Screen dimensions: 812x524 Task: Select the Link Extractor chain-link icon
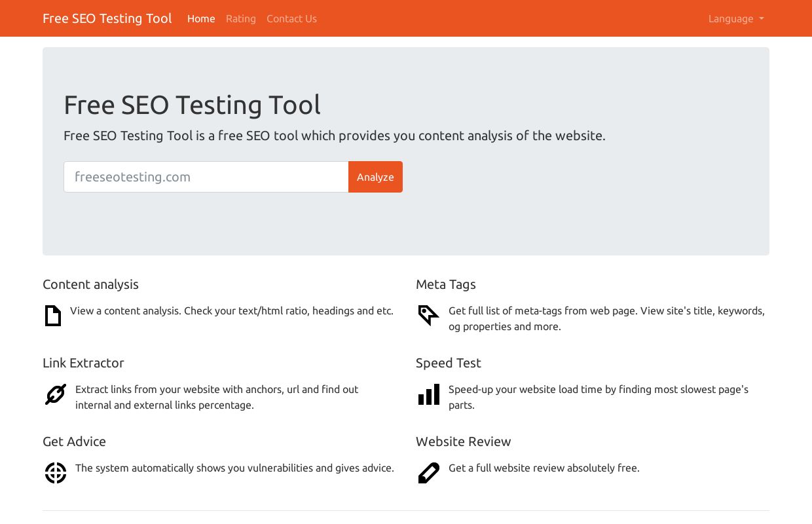point(55,394)
